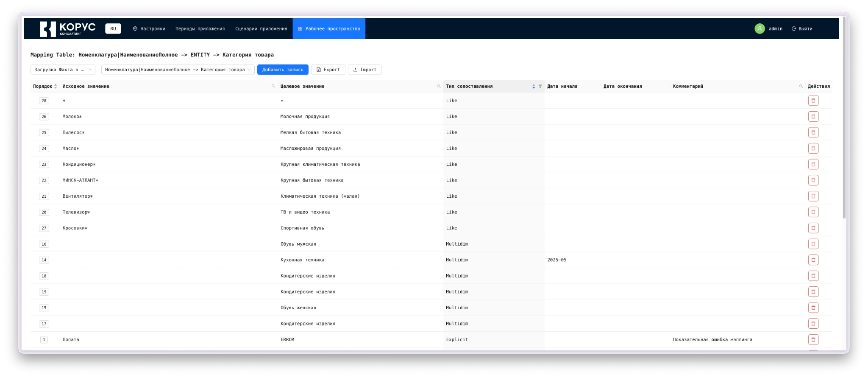Click the page vertical scrollbar
Viewport: 868px width, 378px height.
[x=844, y=118]
